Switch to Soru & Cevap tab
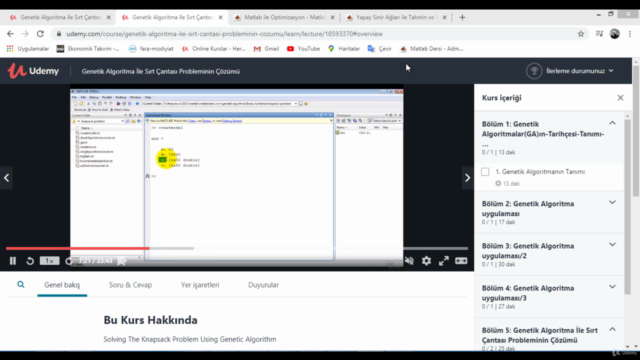640x360 pixels. [x=130, y=285]
